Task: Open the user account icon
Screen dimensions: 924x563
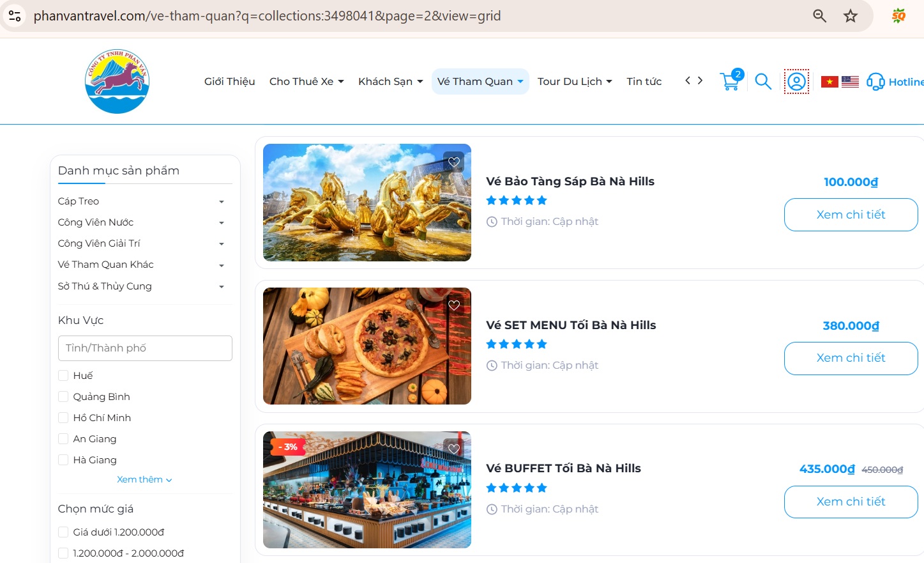Action: [x=796, y=81]
